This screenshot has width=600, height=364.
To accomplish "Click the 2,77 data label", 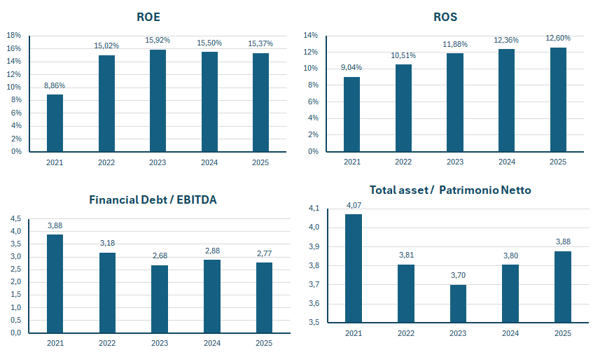I will (x=265, y=254).
